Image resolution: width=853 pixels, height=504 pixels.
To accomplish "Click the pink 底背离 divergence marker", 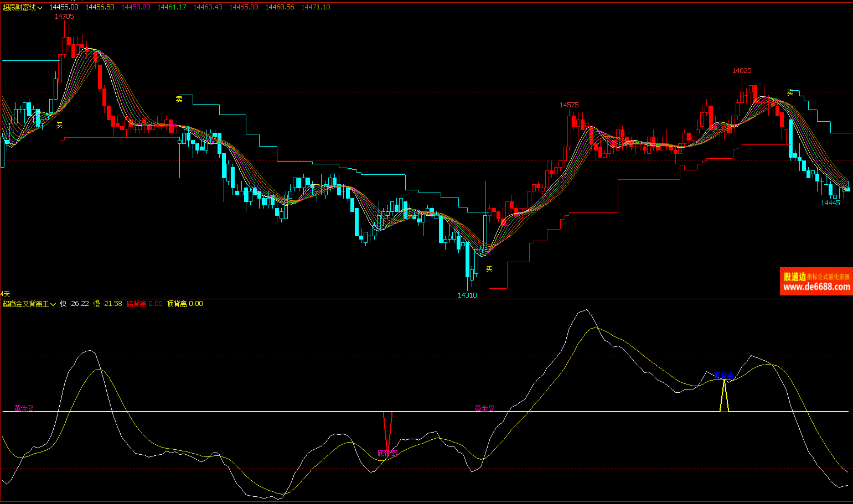I will pos(387,453).
